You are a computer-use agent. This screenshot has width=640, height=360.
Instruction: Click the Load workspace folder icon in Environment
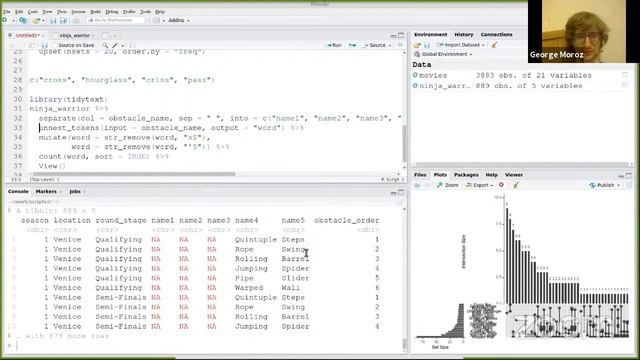[x=417, y=45]
